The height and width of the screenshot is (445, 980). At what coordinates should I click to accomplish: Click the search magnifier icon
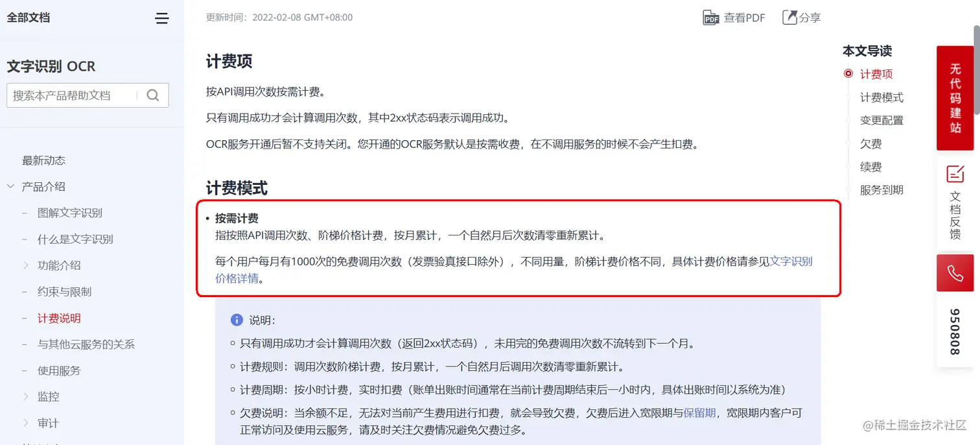click(153, 95)
